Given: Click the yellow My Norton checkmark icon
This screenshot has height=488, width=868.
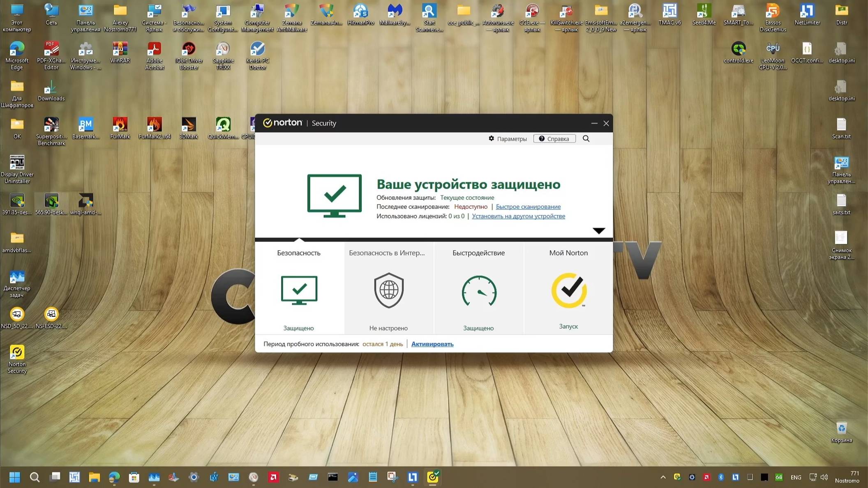Looking at the screenshot, I should 568,290.
